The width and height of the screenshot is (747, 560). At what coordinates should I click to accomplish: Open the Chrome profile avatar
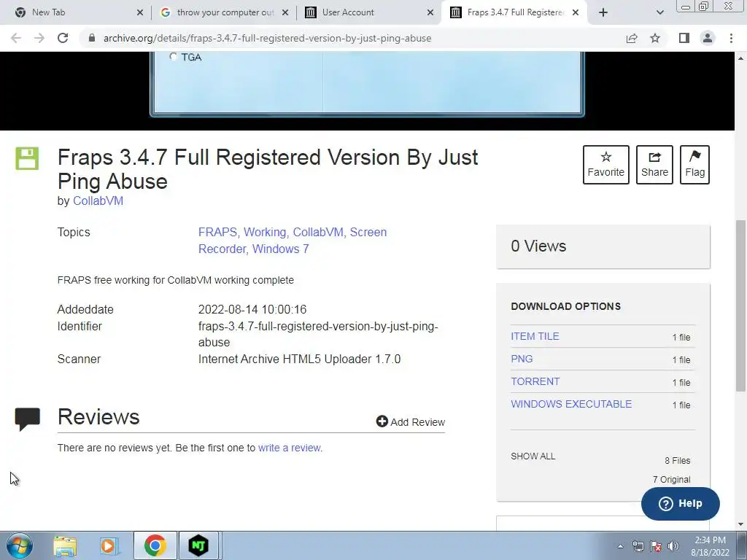708,38
